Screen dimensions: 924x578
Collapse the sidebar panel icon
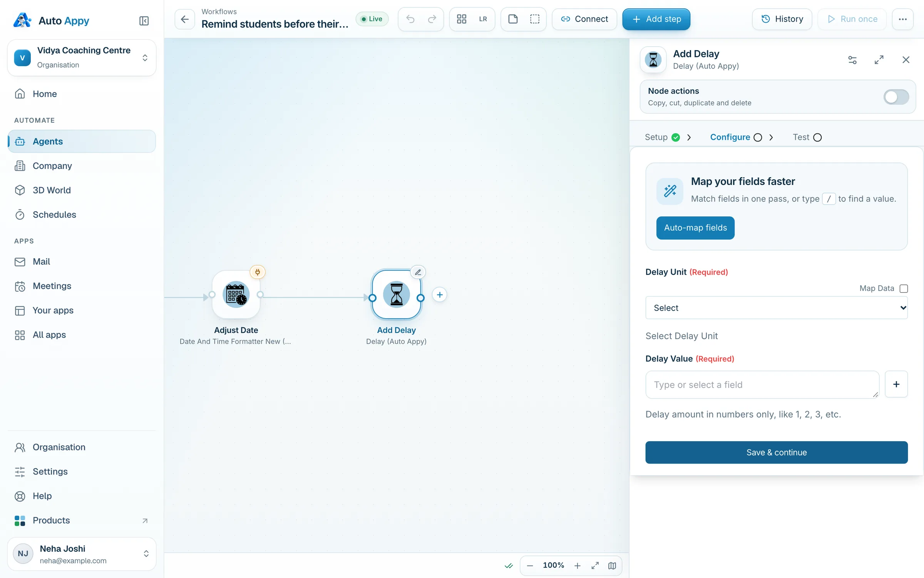coord(144,21)
